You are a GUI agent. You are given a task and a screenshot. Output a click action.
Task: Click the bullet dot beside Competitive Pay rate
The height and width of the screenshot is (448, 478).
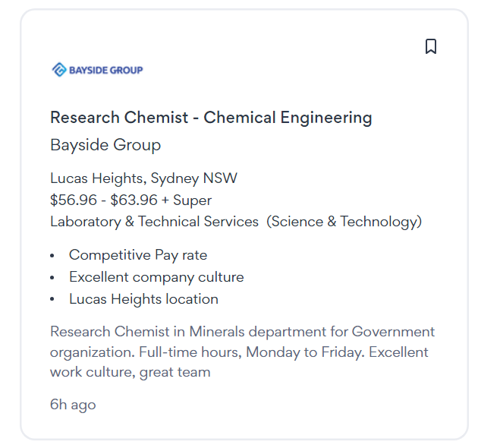coord(52,256)
